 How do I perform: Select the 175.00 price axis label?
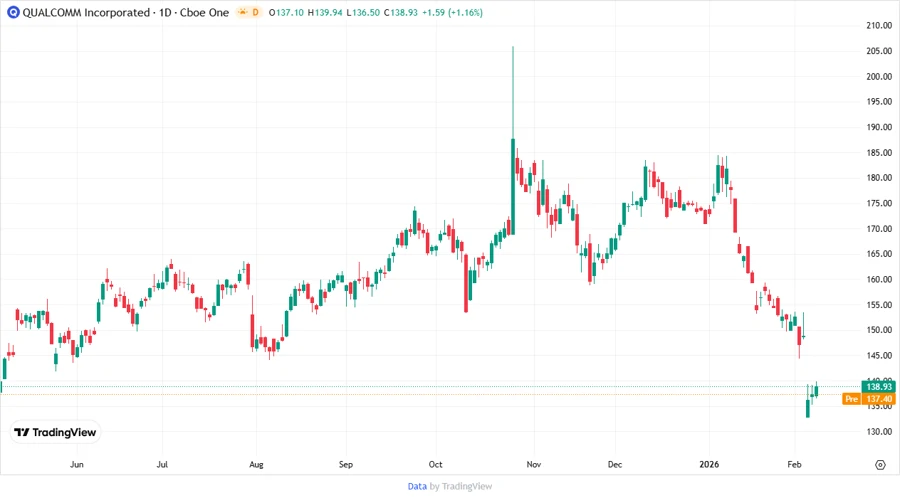pos(879,203)
